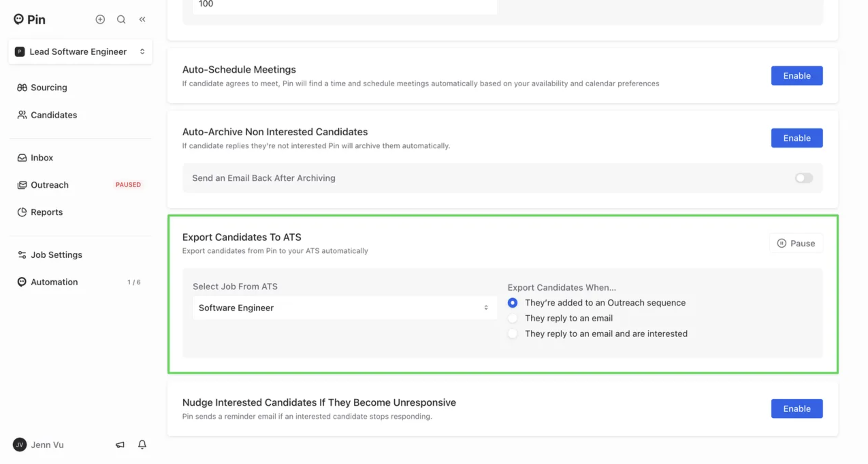Open Sourcing in the sidebar
Image resolution: width=868 pixels, height=464 pixels.
tap(49, 88)
